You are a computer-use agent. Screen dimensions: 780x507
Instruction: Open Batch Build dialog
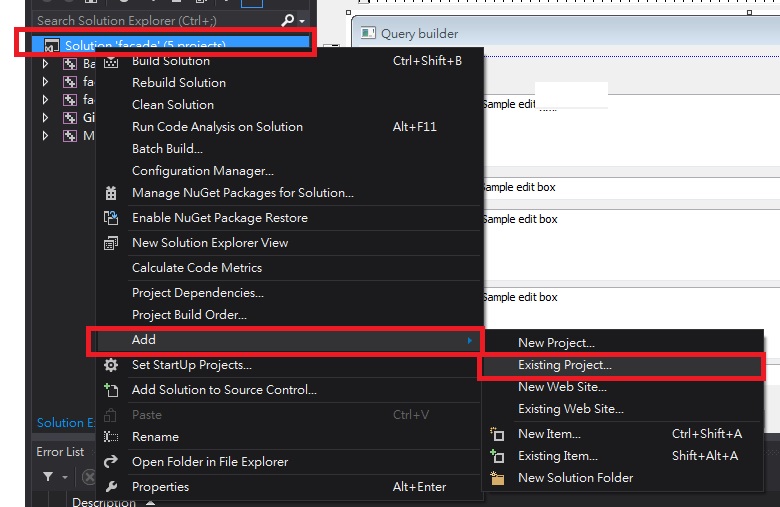[x=290, y=148]
